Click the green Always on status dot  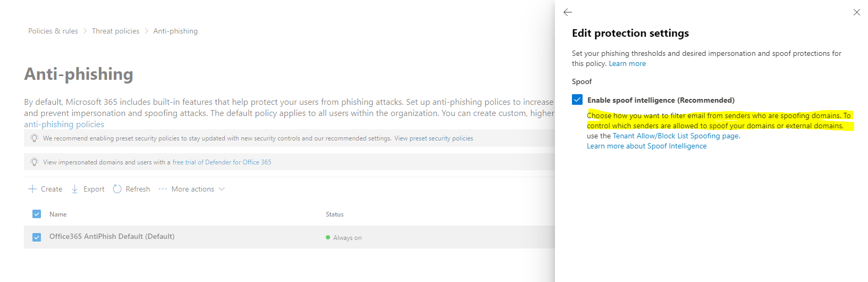328,238
